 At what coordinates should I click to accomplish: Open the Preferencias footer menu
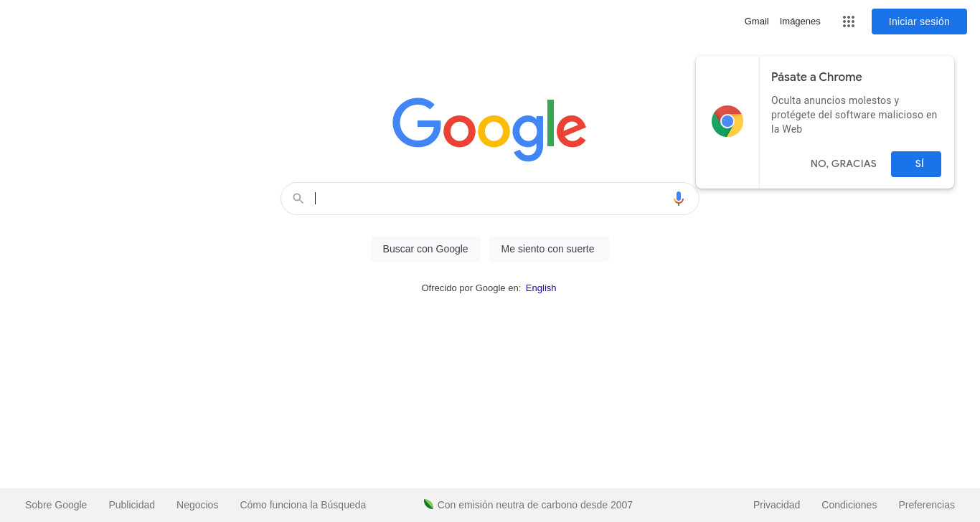tap(926, 505)
